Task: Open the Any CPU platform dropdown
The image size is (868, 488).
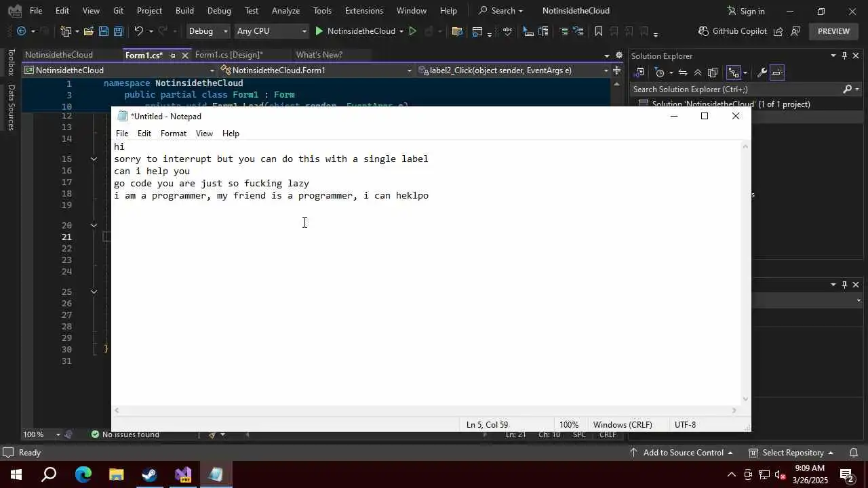Action: click(x=271, y=31)
